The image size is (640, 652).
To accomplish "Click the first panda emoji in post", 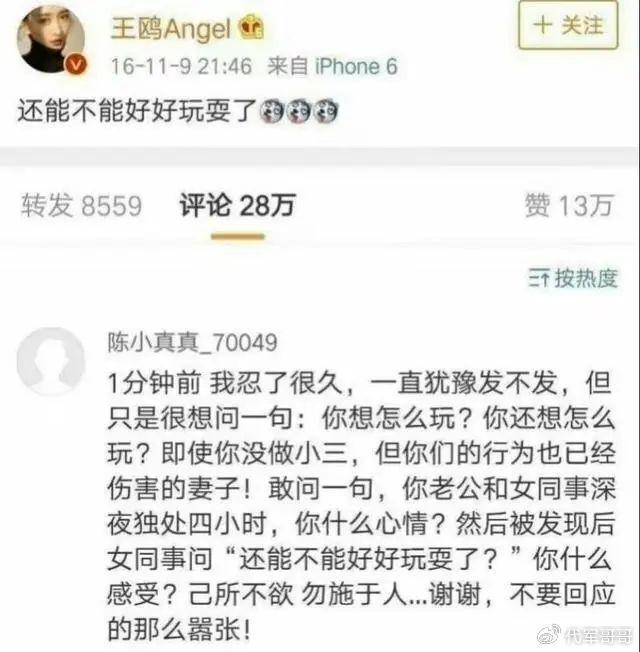I will pyautogui.click(x=272, y=111).
